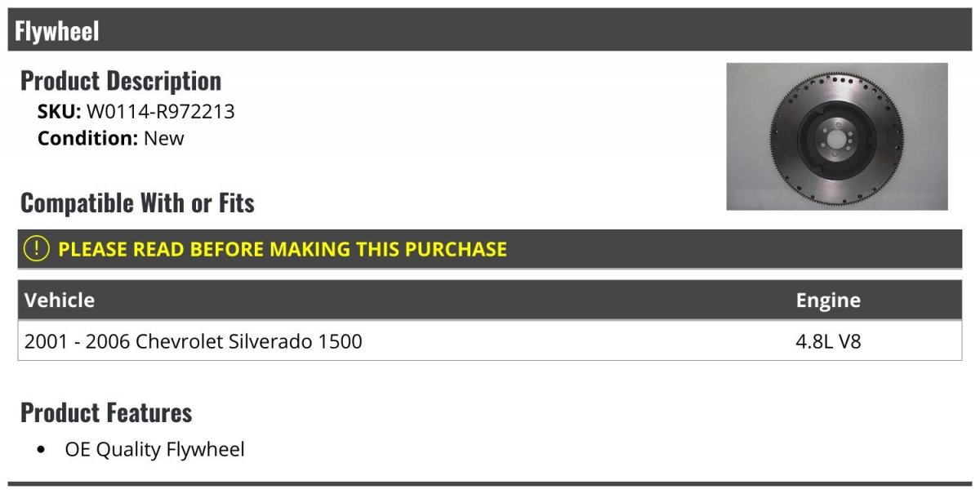Select the 2001 - 2006 Chevrolet Silverado 1500 row
This screenshot has width=980, height=494.
pos(490,340)
